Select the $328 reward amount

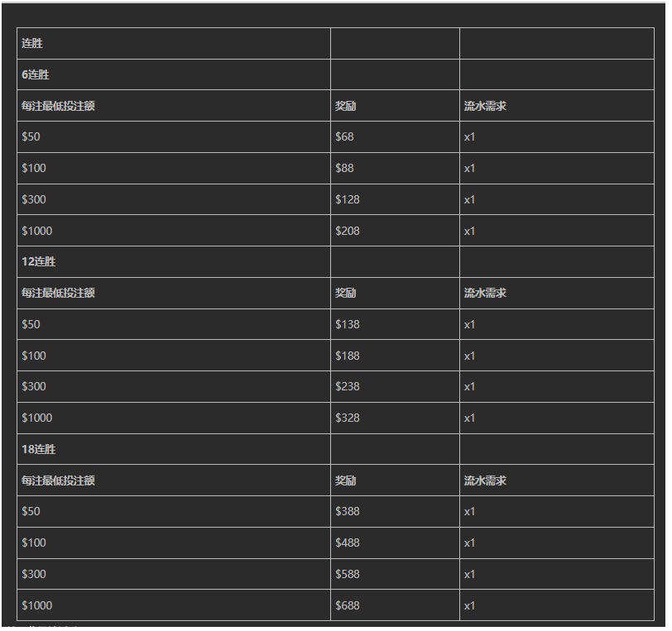[x=348, y=418]
